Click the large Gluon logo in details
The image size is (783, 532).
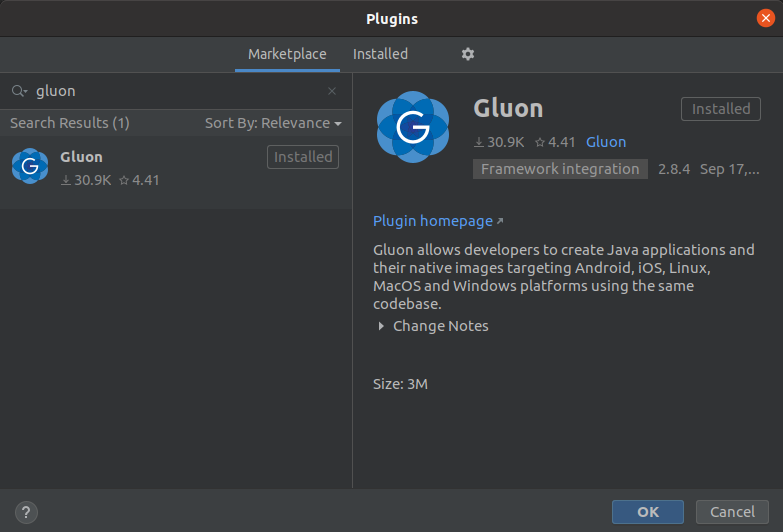click(x=412, y=127)
